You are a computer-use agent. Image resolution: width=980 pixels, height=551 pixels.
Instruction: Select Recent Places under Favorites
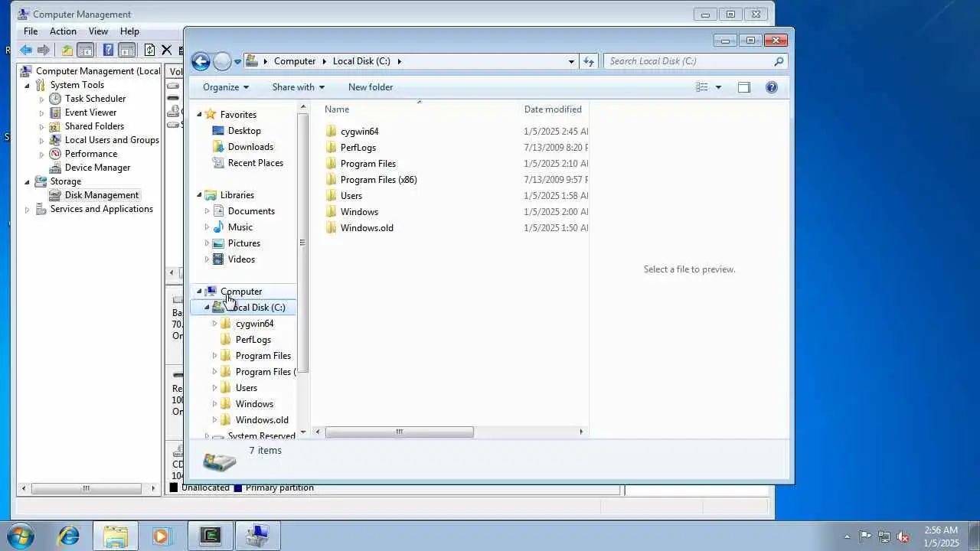point(256,163)
